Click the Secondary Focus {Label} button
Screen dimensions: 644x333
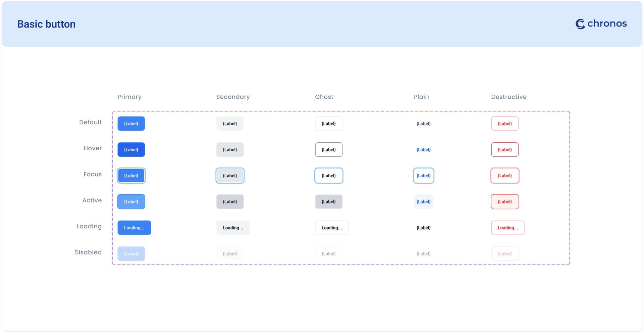click(230, 176)
